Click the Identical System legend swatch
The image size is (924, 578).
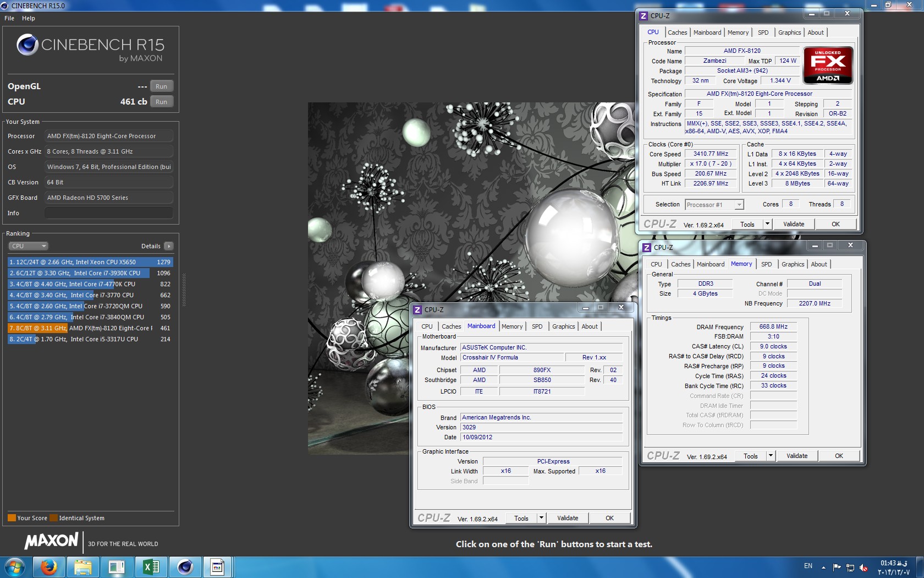click(53, 518)
